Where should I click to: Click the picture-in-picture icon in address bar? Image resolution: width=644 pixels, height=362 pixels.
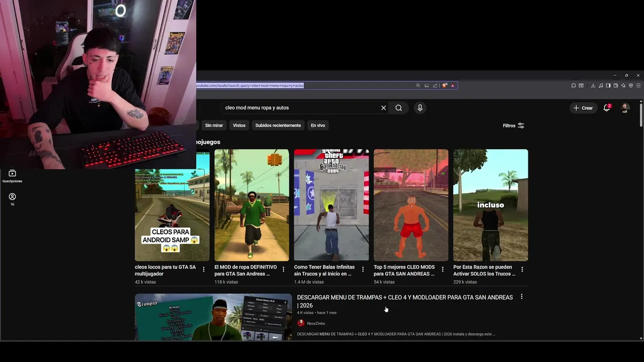(x=427, y=85)
